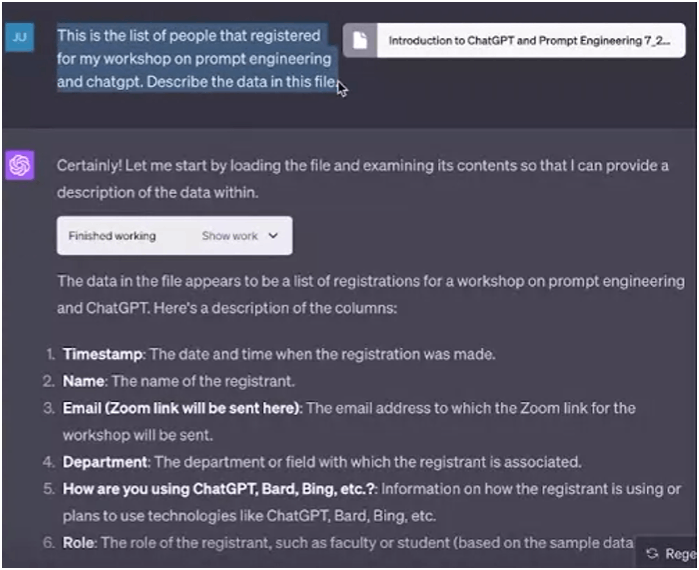Click the 'Certainly! Let me start' paragraph
Viewport: 699px width, 570px height.
tap(362, 179)
